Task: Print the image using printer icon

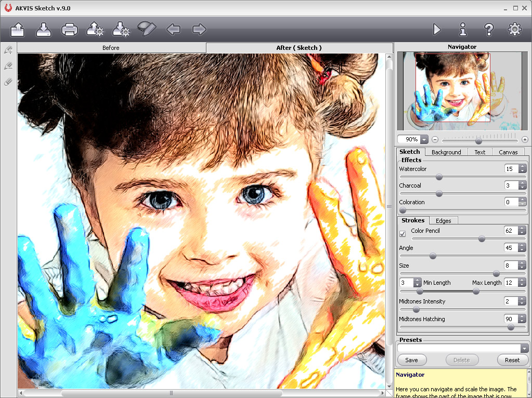Action: tap(70, 30)
